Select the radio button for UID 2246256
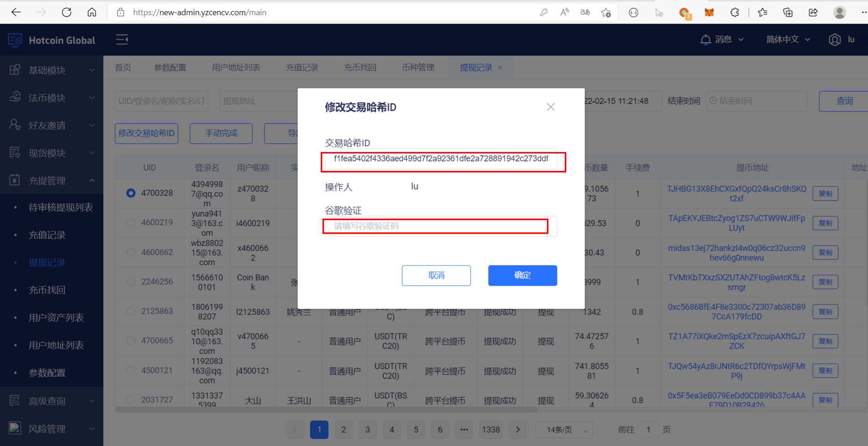Screen dimensions: 868x446 pyautogui.click(x=130, y=282)
